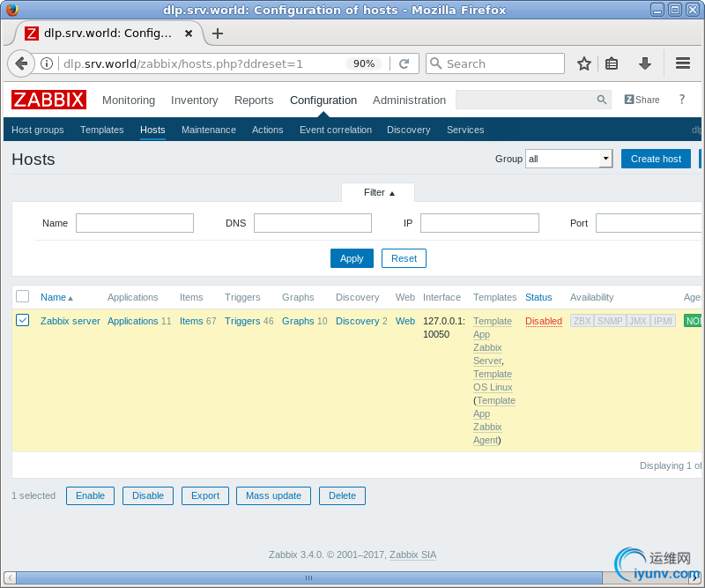This screenshot has width=705, height=588.
Task: Open the Firefox hamburger menu
Action: tap(682, 63)
